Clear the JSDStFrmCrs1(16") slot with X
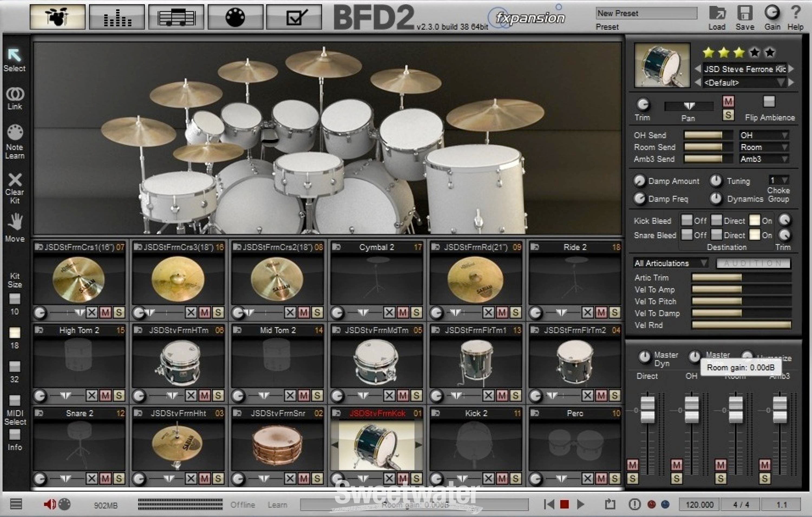The height and width of the screenshot is (517, 812). [x=91, y=312]
